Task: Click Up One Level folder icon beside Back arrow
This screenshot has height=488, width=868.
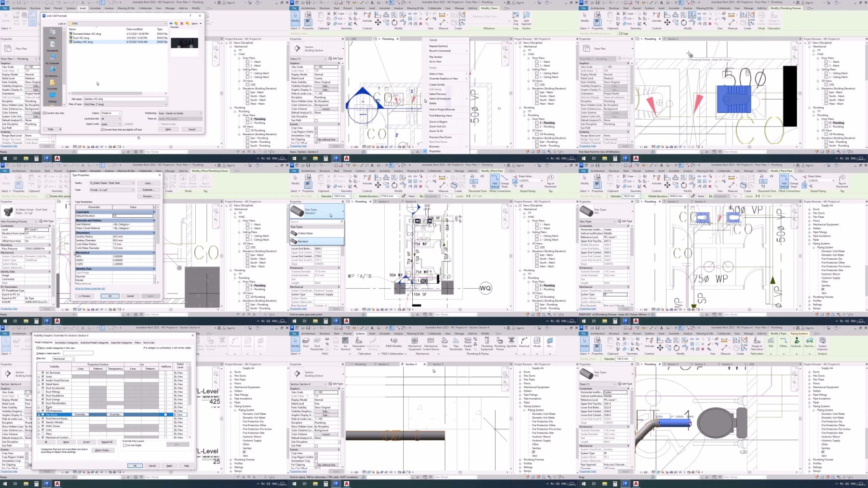Action: [x=176, y=24]
